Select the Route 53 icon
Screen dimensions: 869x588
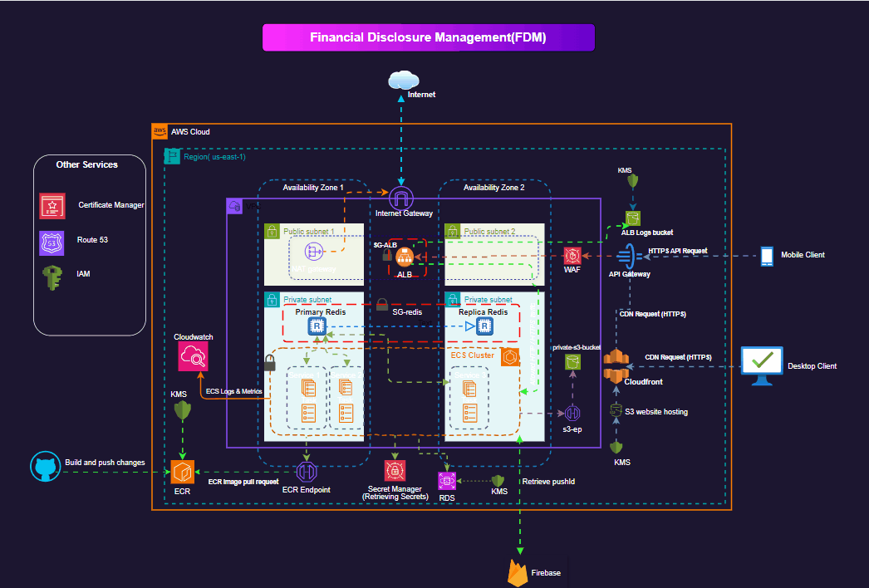pos(52,243)
